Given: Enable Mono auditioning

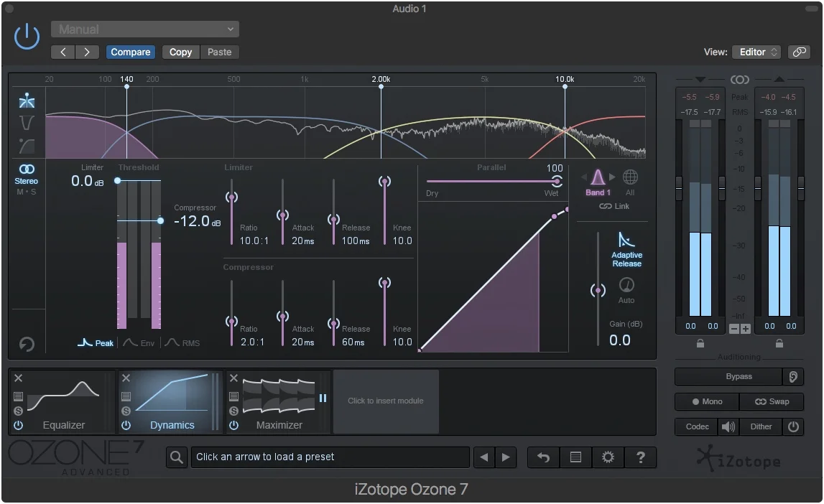Looking at the screenshot, I should pos(705,401).
